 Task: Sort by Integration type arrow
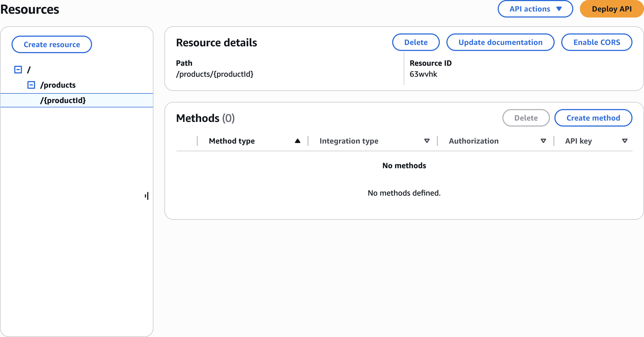pos(427,141)
